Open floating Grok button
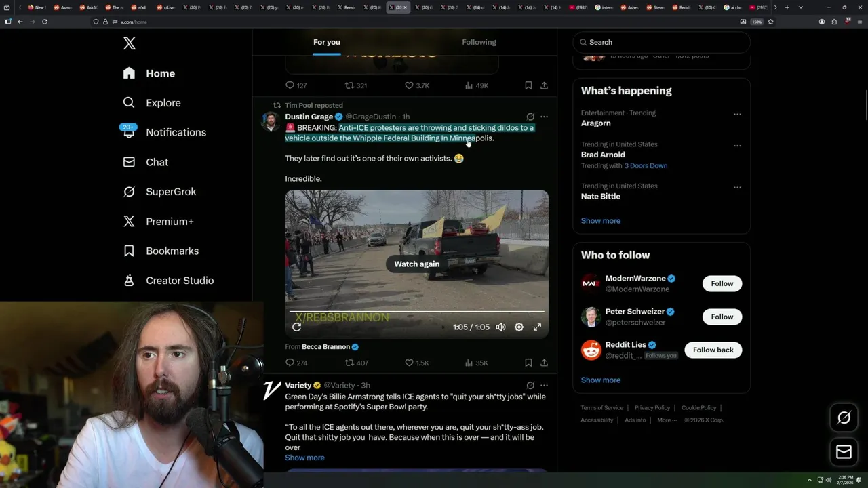 pos(844,418)
